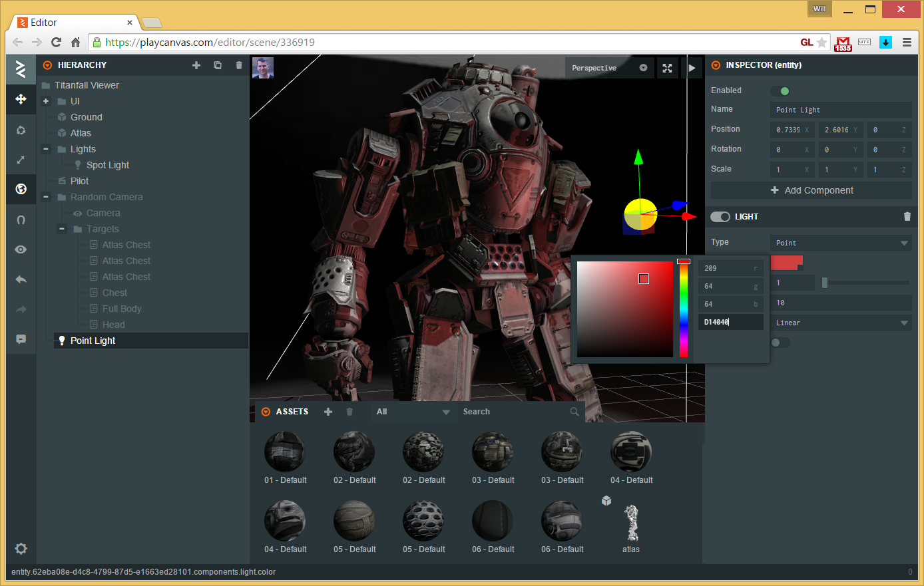This screenshot has width=924, height=586.
Task: Click the focus eye icon in sidebar
Action: point(21,249)
